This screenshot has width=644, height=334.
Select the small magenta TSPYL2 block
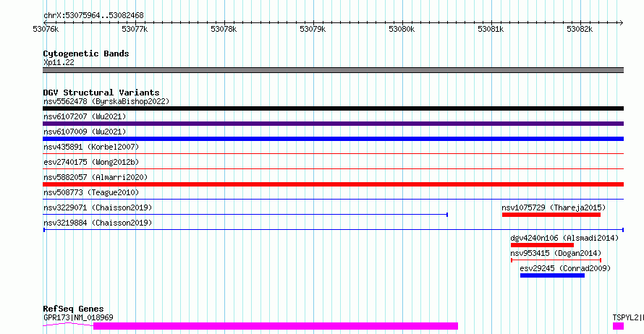[618, 326]
